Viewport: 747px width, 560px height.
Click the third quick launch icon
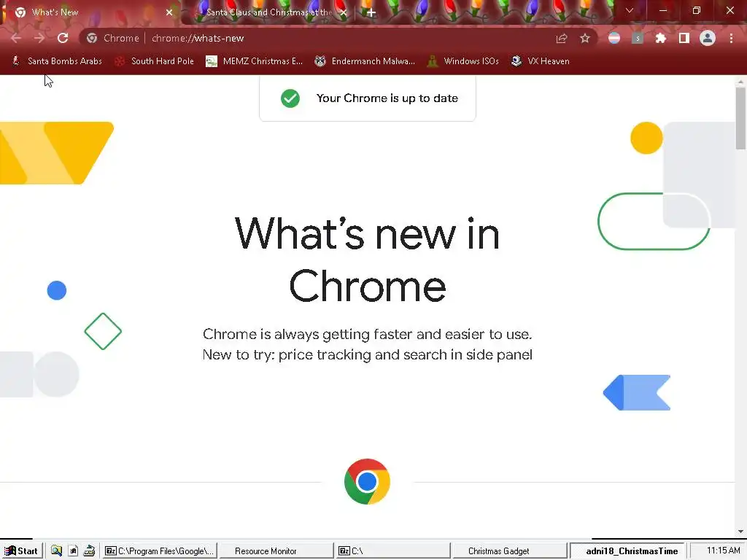pyautogui.click(x=89, y=551)
